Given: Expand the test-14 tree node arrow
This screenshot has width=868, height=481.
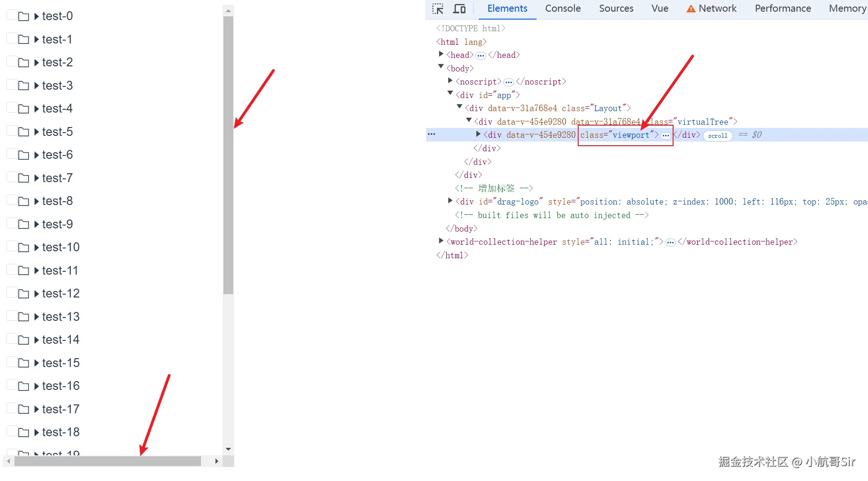Looking at the screenshot, I should point(36,340).
